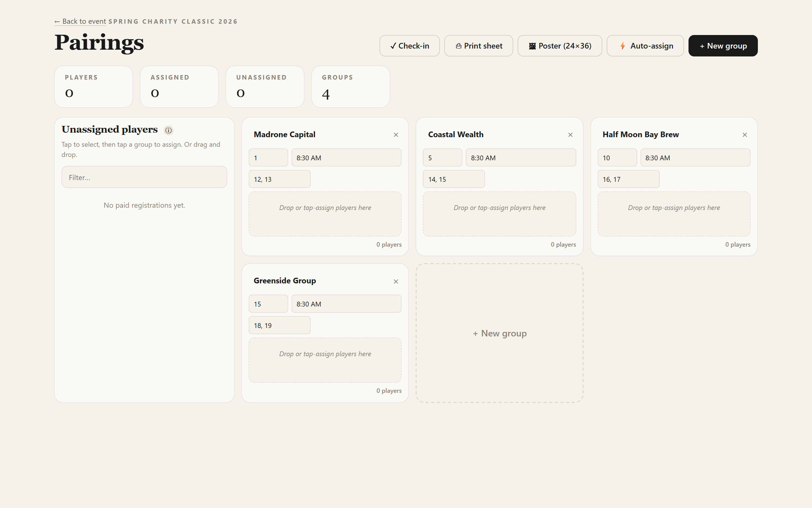Screen dimensions: 812x508
Task: Remove the Greenside Group card
Action: point(396,282)
